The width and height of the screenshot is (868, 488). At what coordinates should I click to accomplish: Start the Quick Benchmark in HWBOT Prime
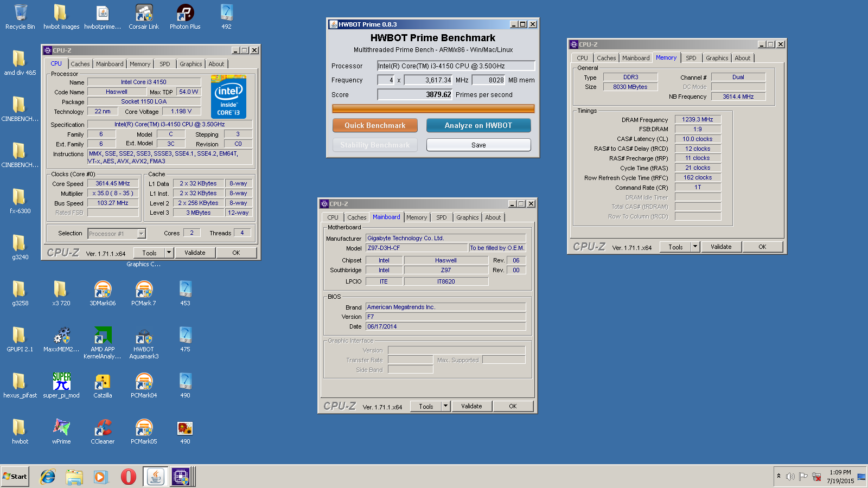click(375, 125)
